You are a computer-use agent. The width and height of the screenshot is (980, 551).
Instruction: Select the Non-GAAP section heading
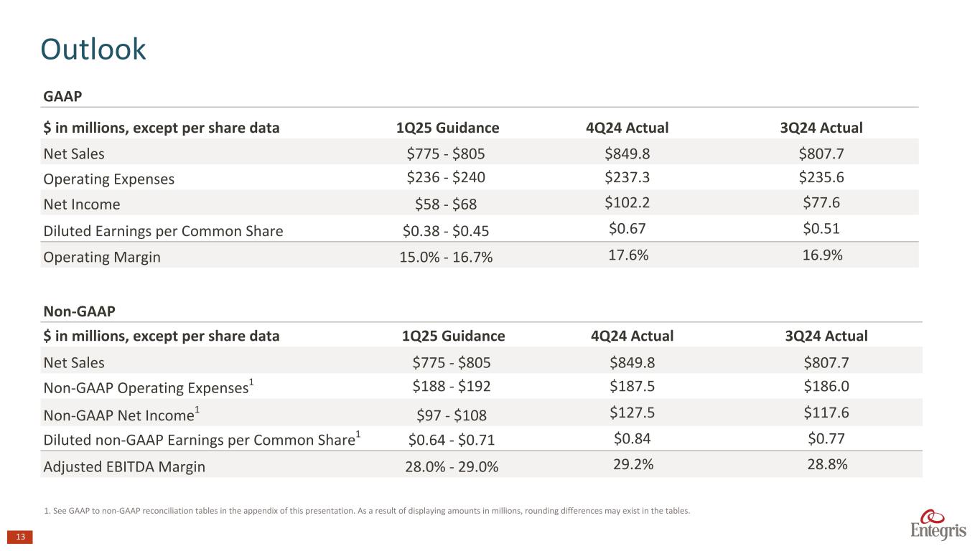[80, 311]
